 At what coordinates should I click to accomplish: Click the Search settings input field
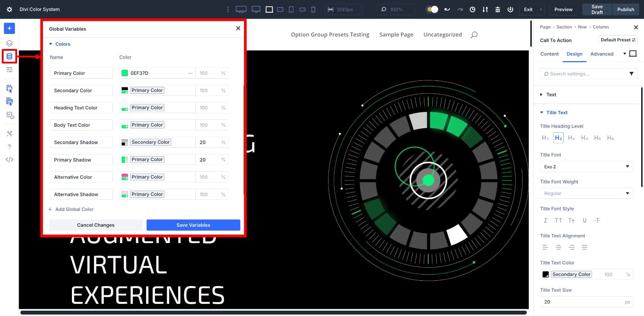pyautogui.click(x=586, y=74)
